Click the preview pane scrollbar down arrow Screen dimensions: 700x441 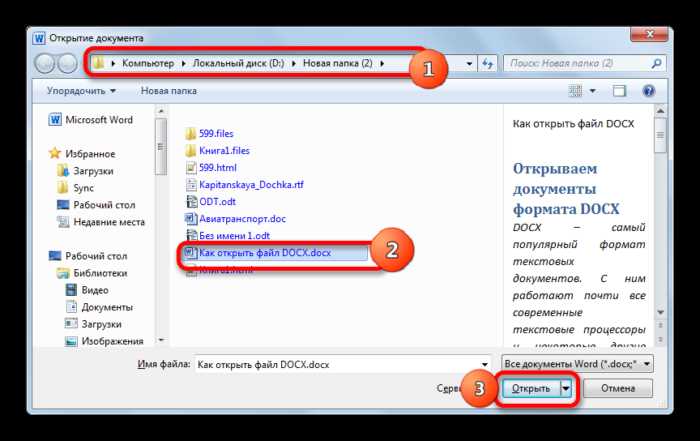pyautogui.click(x=660, y=312)
